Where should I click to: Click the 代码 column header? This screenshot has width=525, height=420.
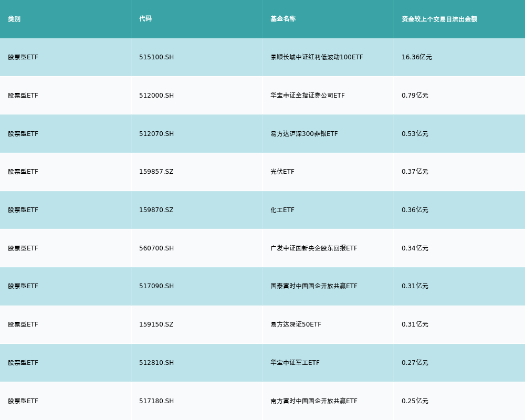point(145,19)
